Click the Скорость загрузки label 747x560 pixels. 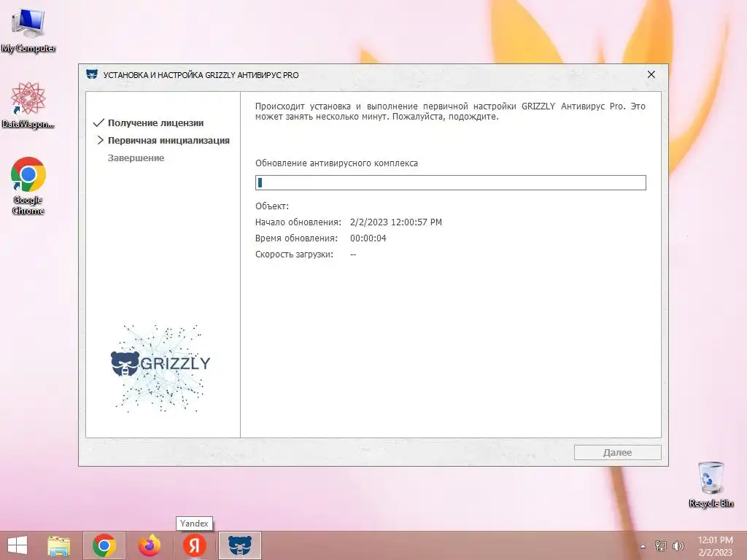pos(294,254)
